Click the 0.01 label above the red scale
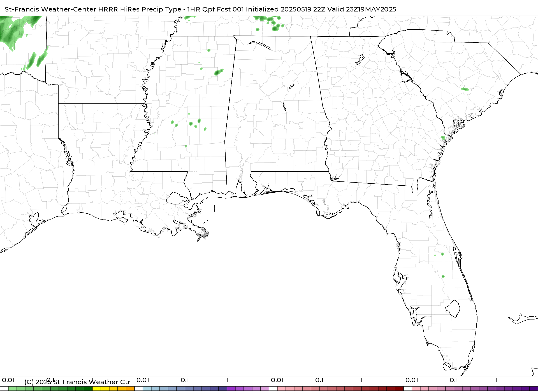Viewport: 538px width, 392px height. coord(277,380)
